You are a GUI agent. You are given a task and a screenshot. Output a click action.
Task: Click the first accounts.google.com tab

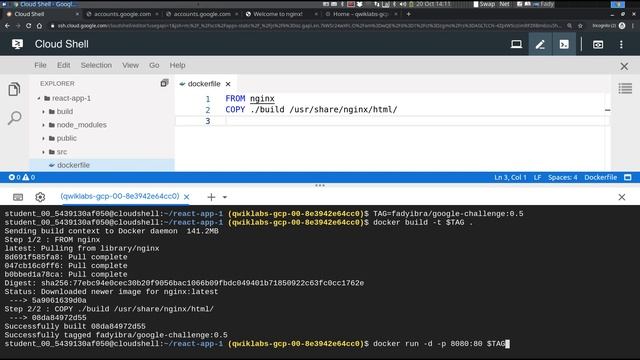coord(122,14)
